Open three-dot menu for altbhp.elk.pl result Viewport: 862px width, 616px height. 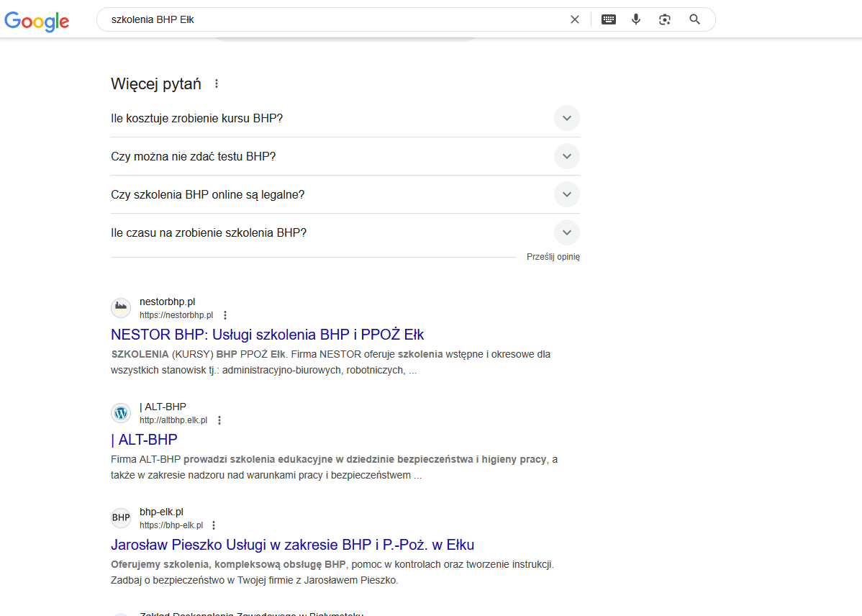pos(219,420)
